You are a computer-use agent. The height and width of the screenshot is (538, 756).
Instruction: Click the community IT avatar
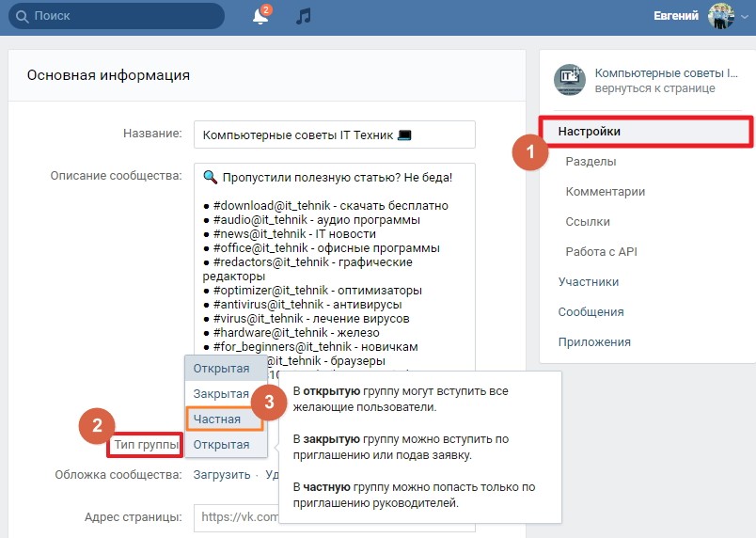(x=570, y=80)
